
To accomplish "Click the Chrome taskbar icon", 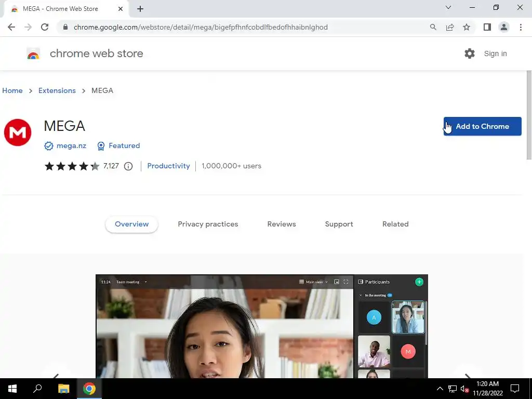I will 89,389.
